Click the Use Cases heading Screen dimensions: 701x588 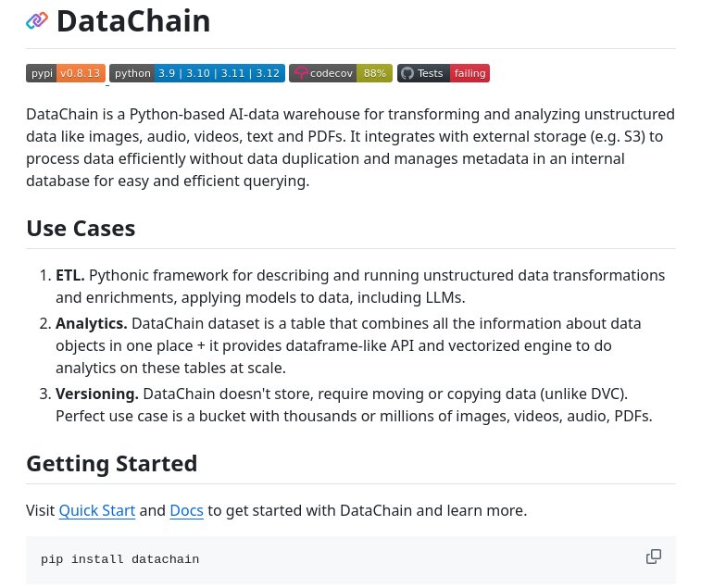(81, 229)
